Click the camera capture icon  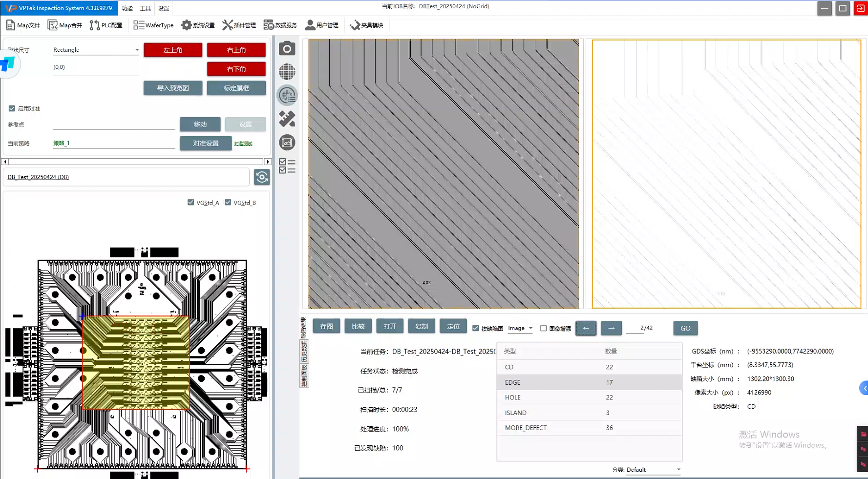pyautogui.click(x=287, y=48)
